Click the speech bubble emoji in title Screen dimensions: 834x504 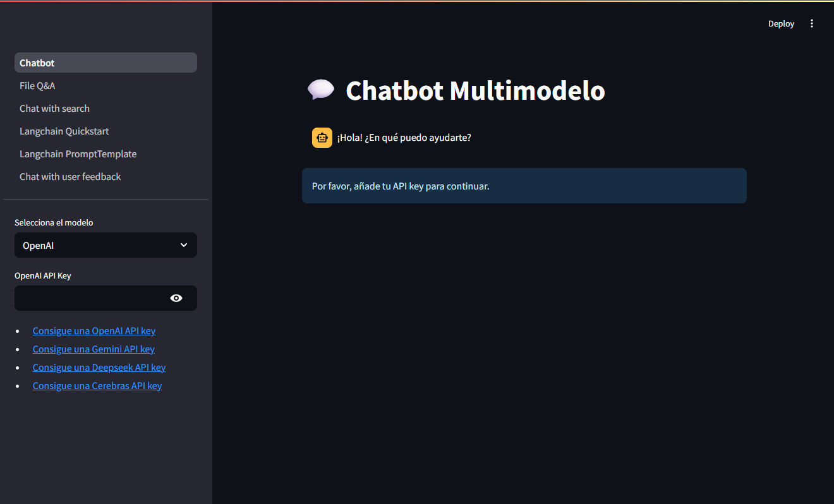click(x=321, y=90)
